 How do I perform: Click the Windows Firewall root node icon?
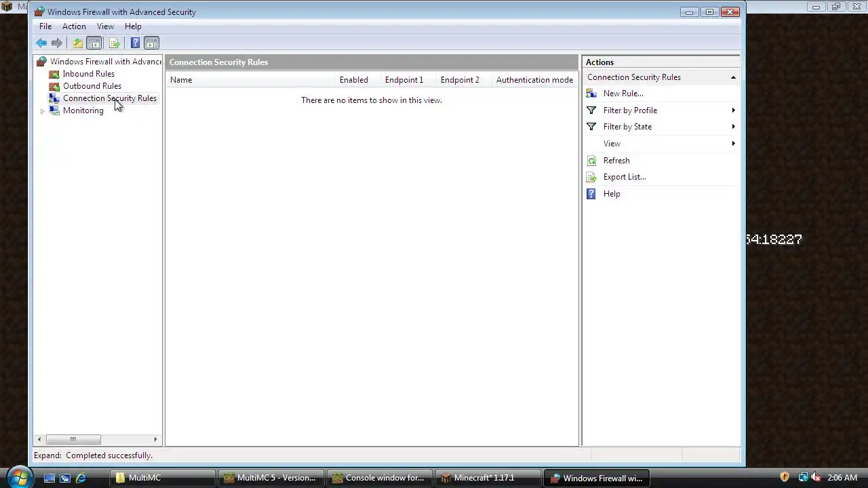click(42, 62)
